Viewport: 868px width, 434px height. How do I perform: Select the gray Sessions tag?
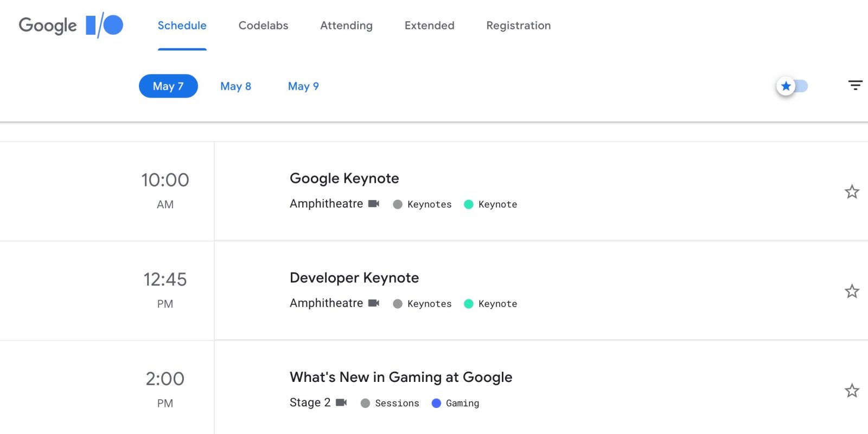tap(390, 403)
